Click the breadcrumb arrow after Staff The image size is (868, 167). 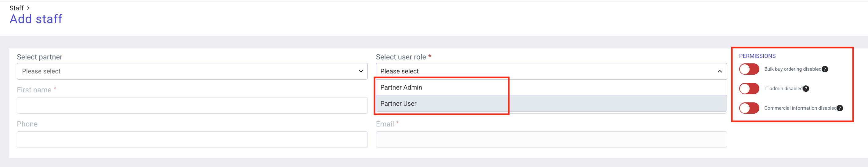click(x=28, y=8)
